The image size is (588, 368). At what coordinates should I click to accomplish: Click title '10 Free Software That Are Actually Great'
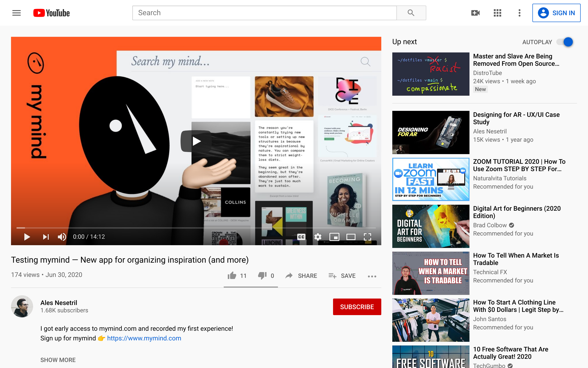pyautogui.click(x=511, y=353)
